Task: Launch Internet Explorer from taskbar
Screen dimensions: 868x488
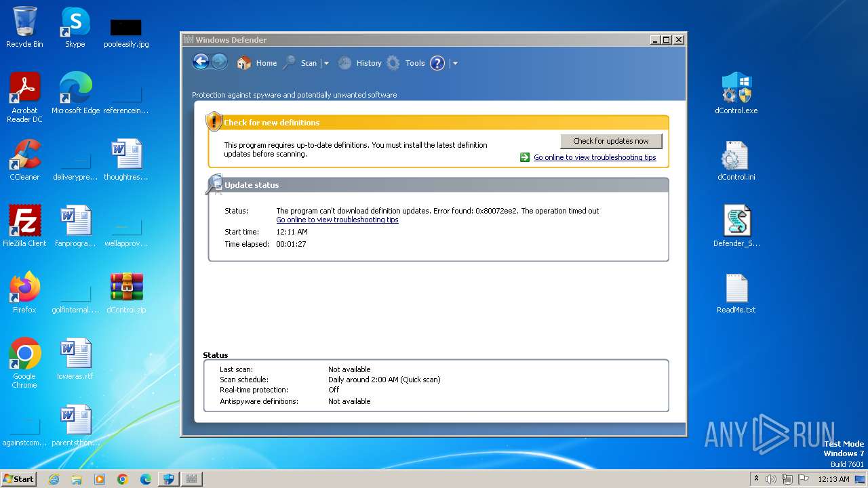Action: point(54,479)
